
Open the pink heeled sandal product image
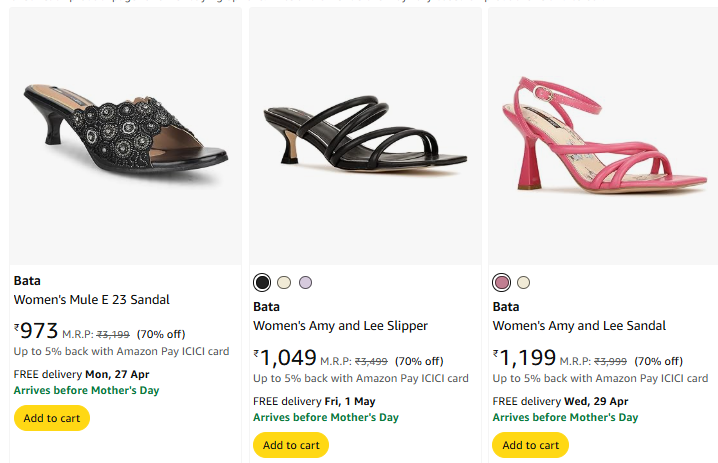coord(603,137)
